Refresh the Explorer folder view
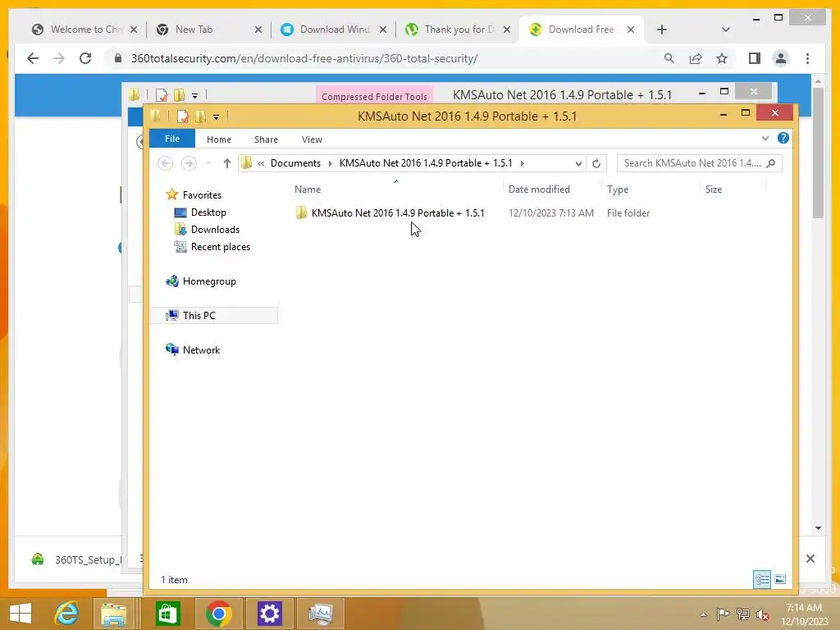840x630 pixels. (x=596, y=163)
